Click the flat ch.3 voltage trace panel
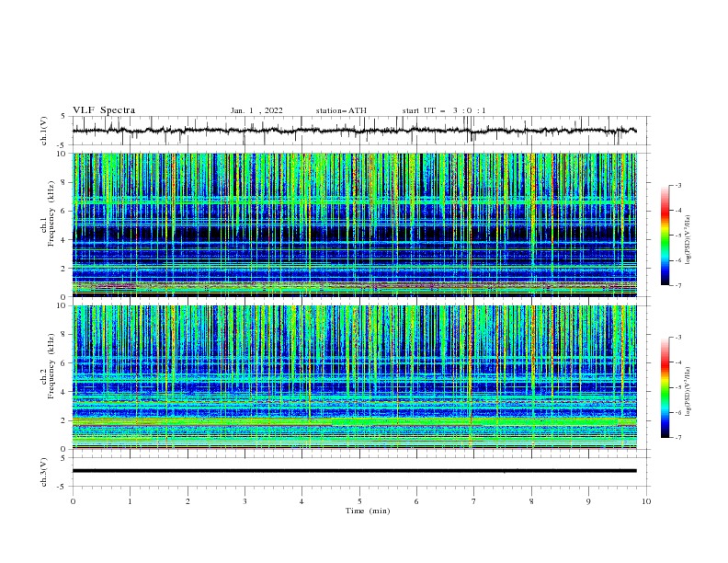Image resolution: width=728 pixels, height=563 pixels. [360, 472]
